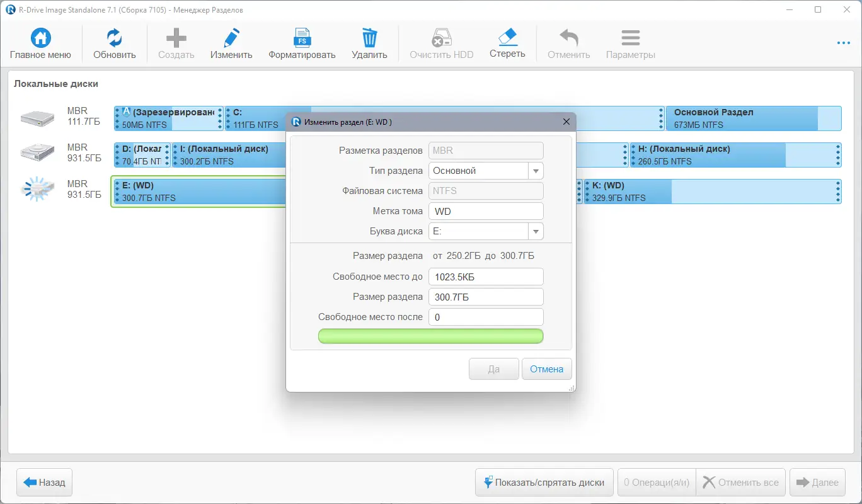
Task: Click the Удалить trash icon
Action: (x=369, y=38)
